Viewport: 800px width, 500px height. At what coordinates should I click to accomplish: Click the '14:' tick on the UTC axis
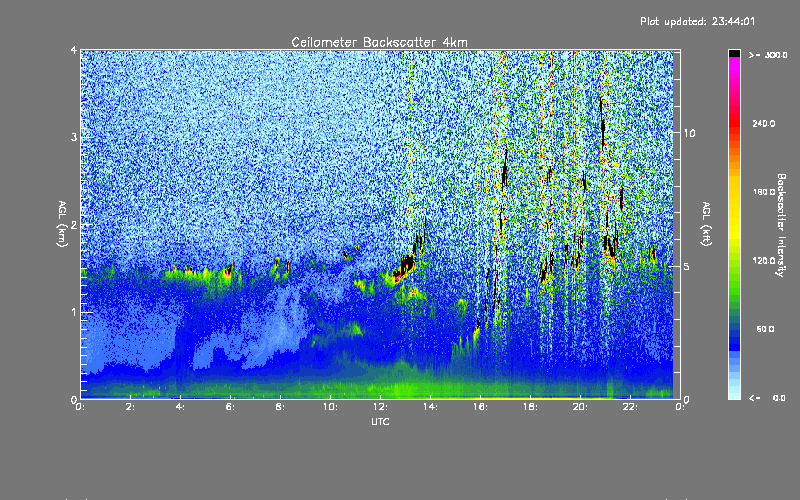[431, 407]
